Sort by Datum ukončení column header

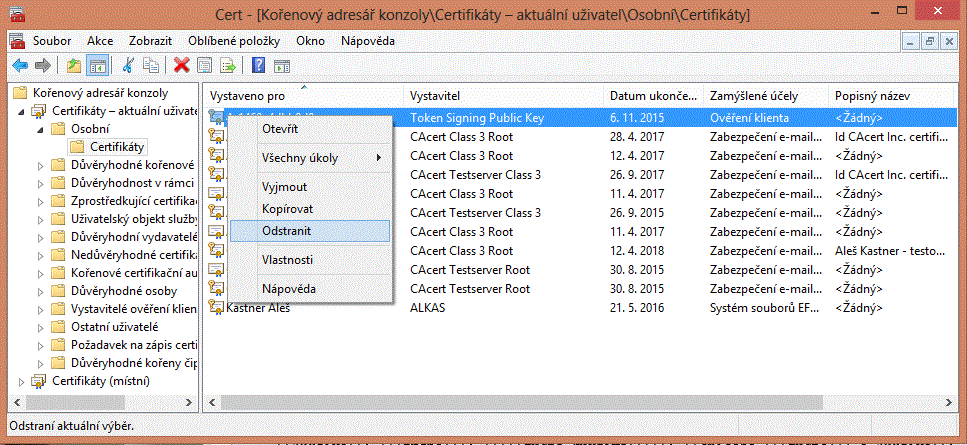point(652,95)
